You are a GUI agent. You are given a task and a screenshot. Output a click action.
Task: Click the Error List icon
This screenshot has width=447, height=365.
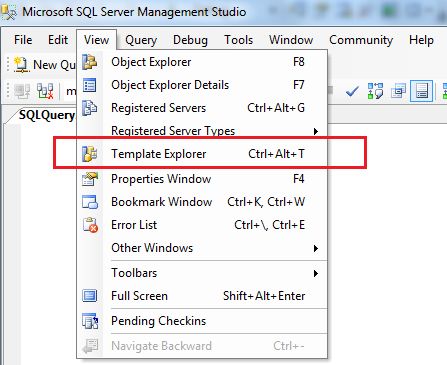[90, 225]
